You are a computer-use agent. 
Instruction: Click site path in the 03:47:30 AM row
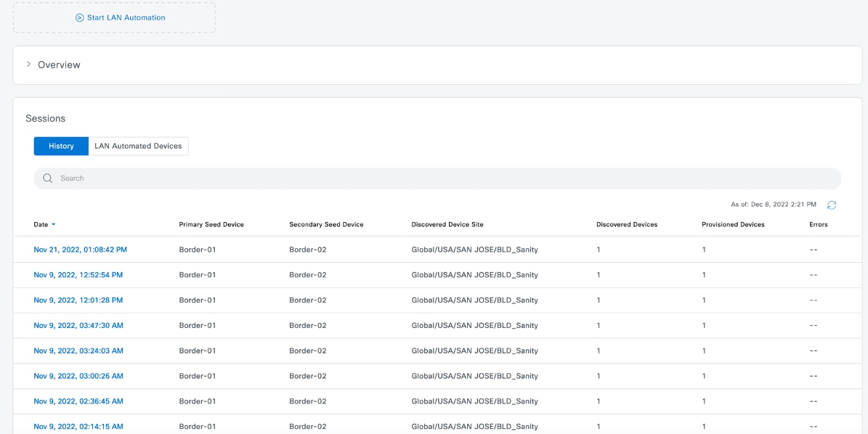point(474,326)
